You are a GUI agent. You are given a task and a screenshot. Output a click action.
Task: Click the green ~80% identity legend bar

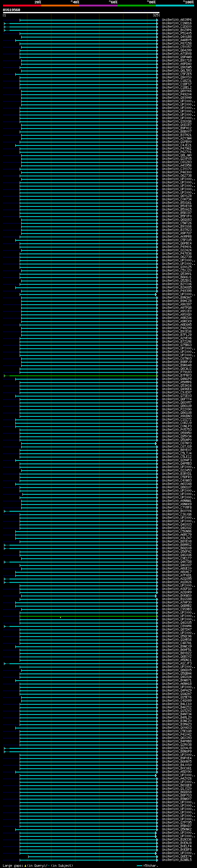click(x=137, y=6)
